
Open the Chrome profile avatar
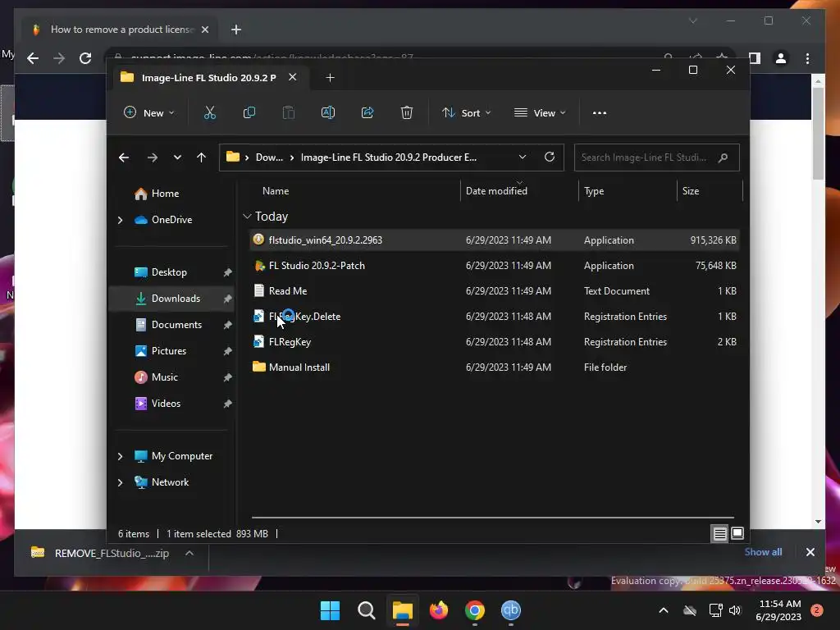click(x=781, y=58)
